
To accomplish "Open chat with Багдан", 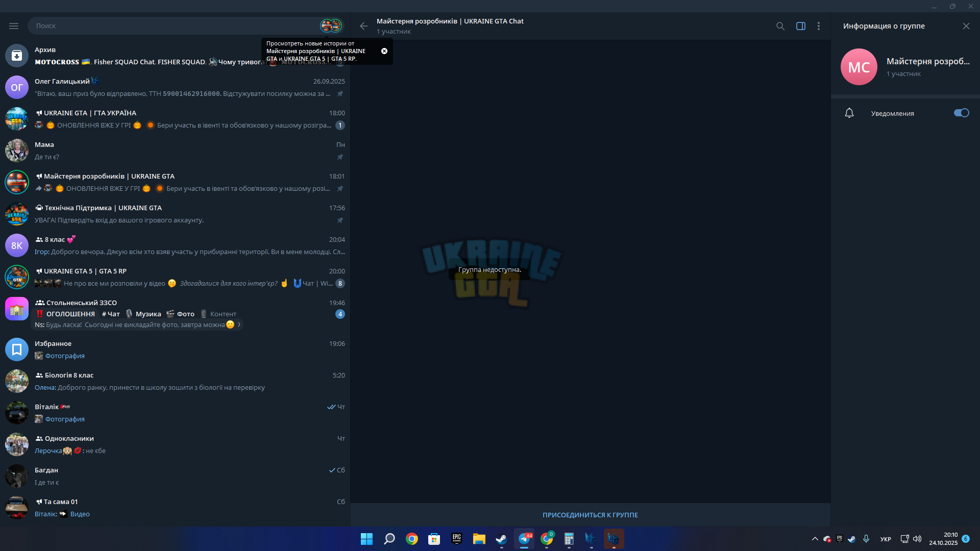I will [x=175, y=476].
